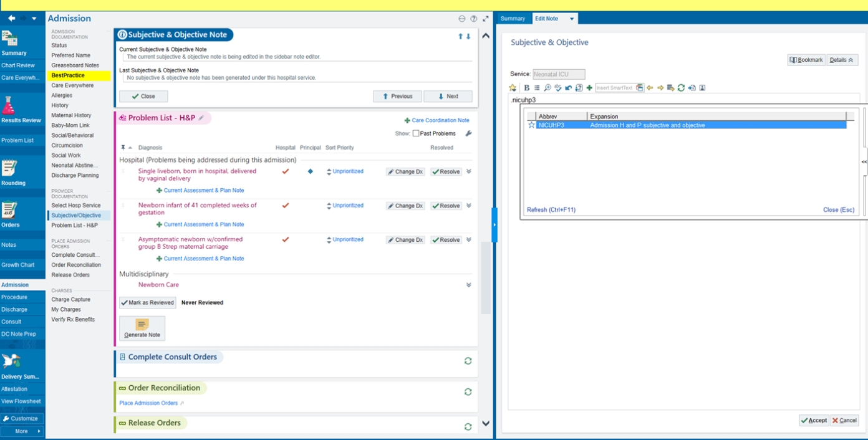Click the spell check icon in note toolbar
This screenshot has width=868, height=440.
pyautogui.click(x=558, y=88)
